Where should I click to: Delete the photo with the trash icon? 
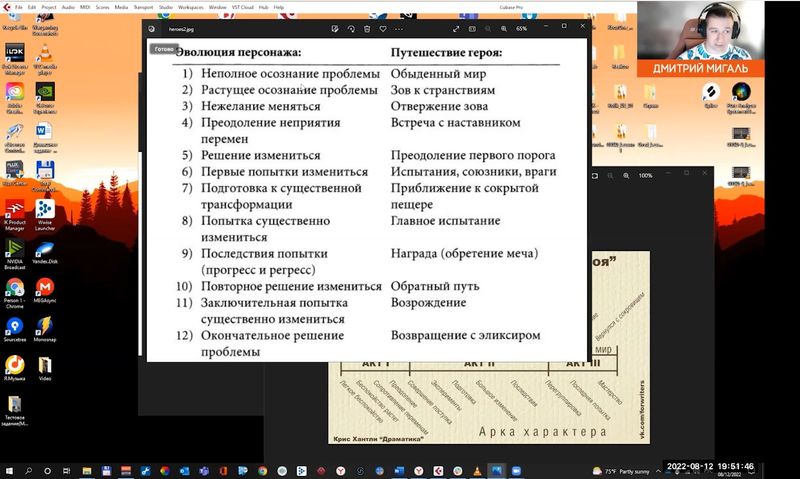367,29
